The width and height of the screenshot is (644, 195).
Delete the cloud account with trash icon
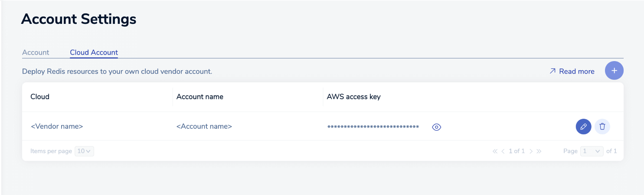[x=602, y=127]
